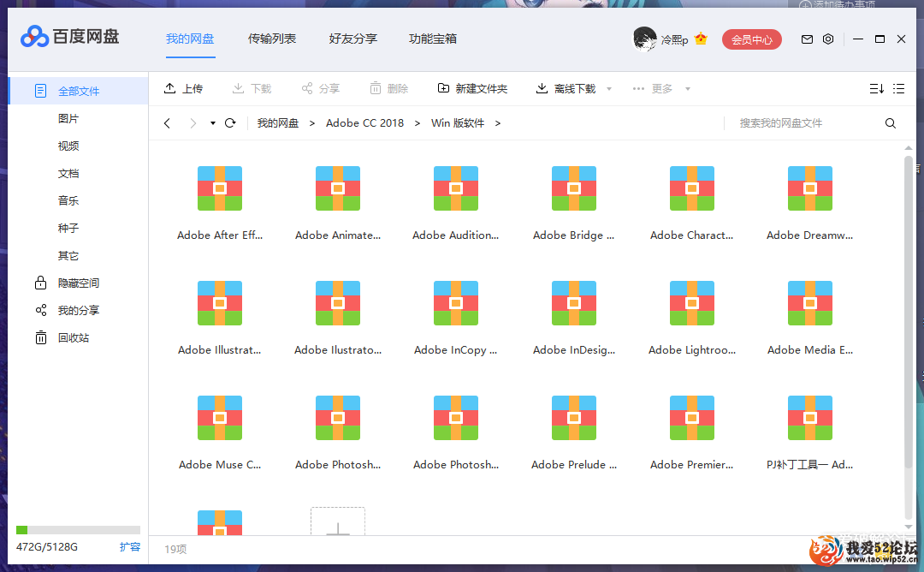This screenshot has width=924, height=572.
Task: Select 文档 category in sidebar
Action: tap(68, 173)
